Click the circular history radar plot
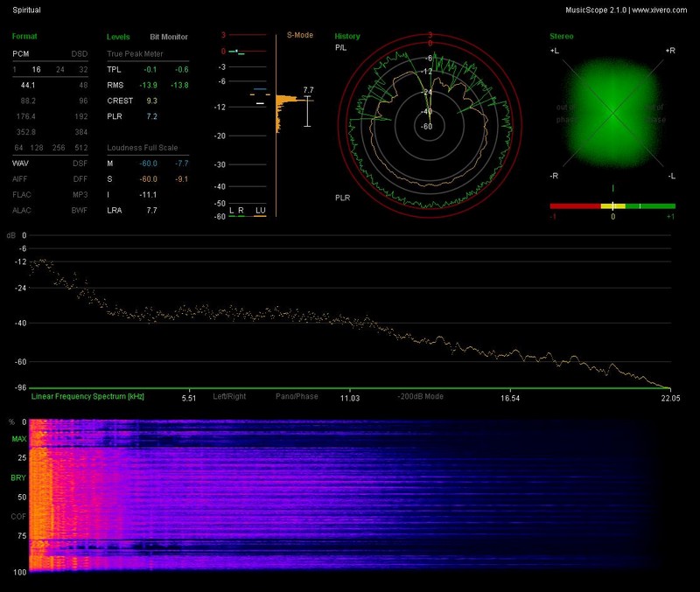700x592 pixels. click(x=430, y=126)
